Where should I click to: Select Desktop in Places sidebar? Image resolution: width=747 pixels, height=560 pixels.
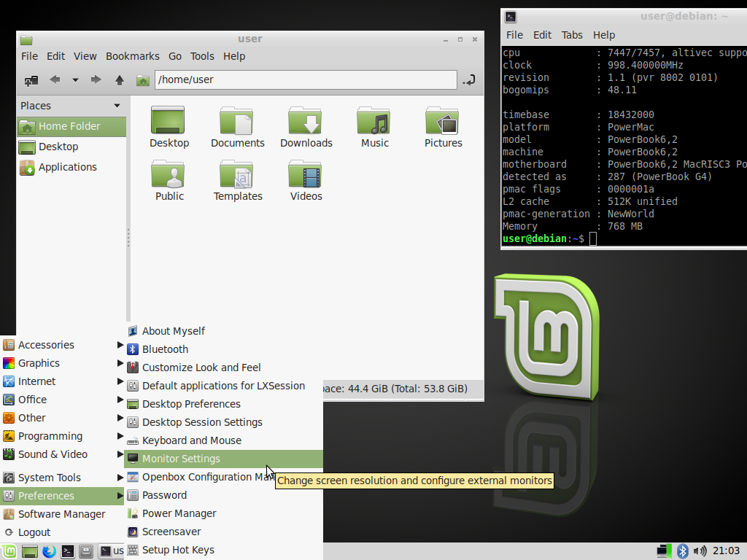click(x=71, y=147)
